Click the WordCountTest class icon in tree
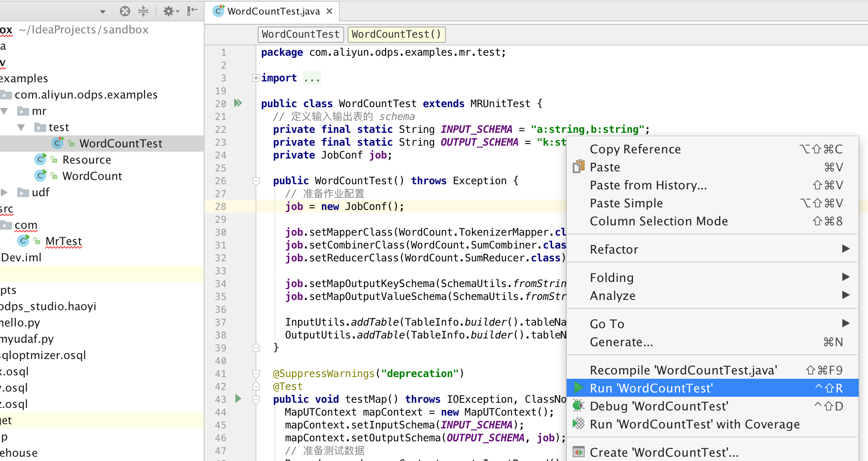The image size is (868, 461). click(58, 143)
